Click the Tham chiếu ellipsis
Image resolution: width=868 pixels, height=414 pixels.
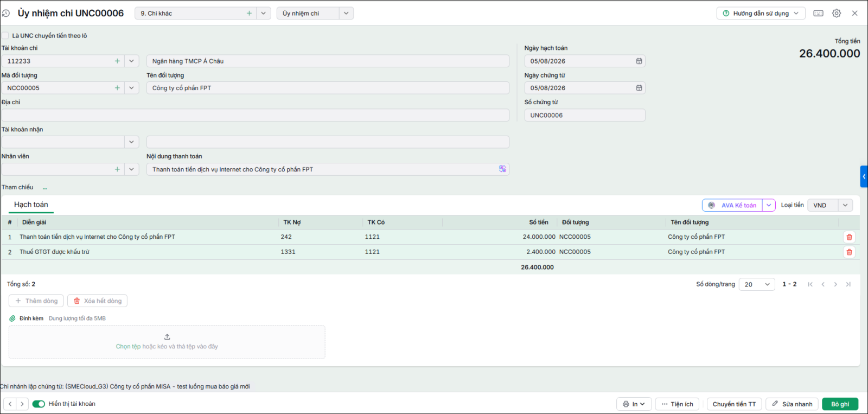44,188
